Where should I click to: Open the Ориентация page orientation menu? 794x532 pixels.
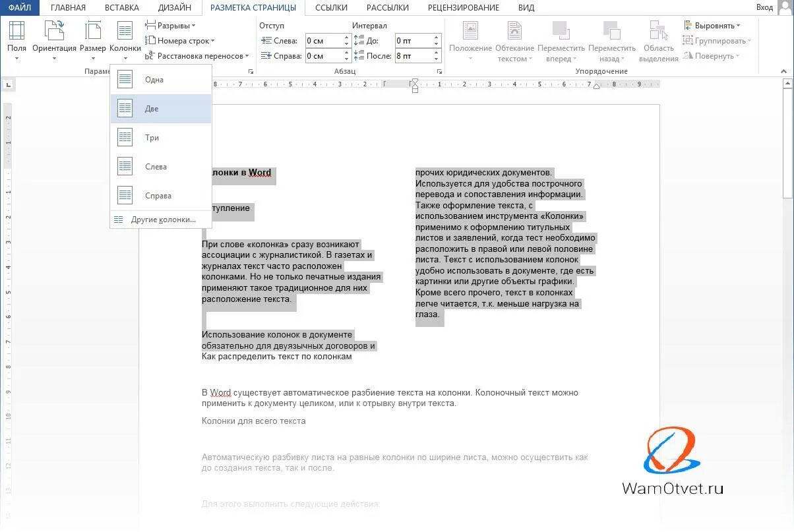pyautogui.click(x=54, y=41)
